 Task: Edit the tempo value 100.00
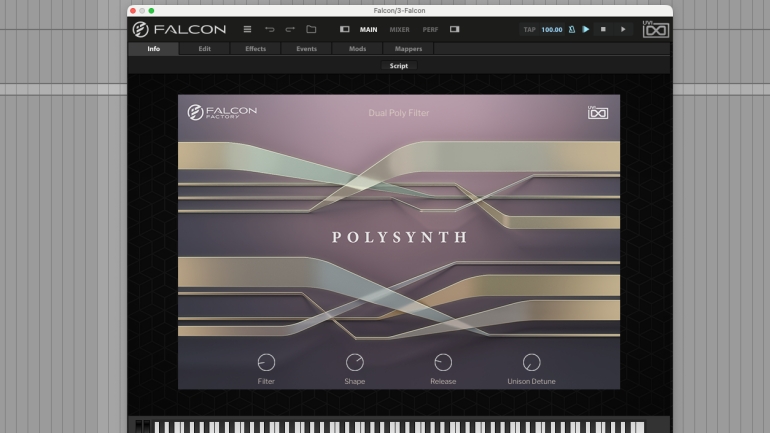pyautogui.click(x=552, y=29)
